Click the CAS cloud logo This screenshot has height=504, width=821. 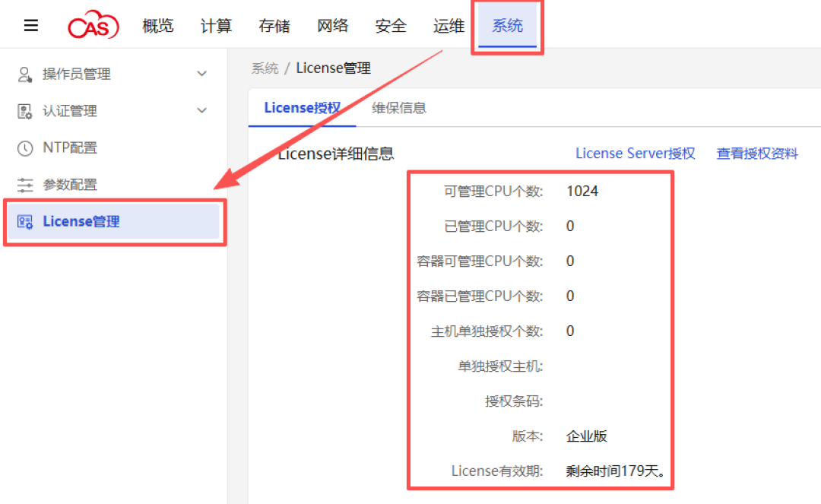click(x=94, y=24)
